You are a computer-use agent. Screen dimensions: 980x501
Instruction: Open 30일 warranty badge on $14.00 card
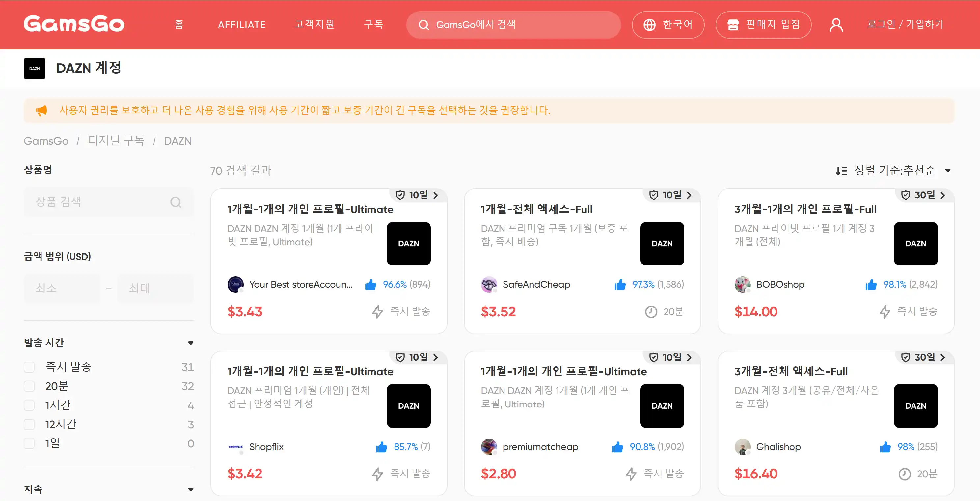[924, 195]
